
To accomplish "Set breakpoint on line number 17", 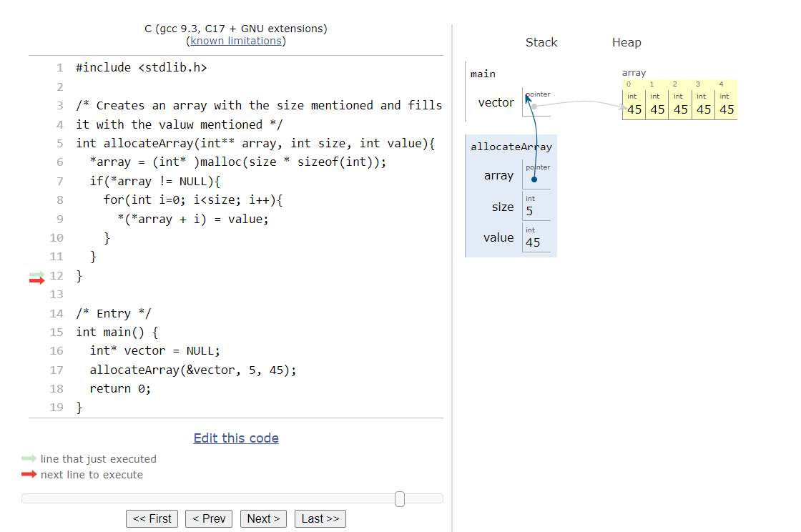I will point(56,370).
